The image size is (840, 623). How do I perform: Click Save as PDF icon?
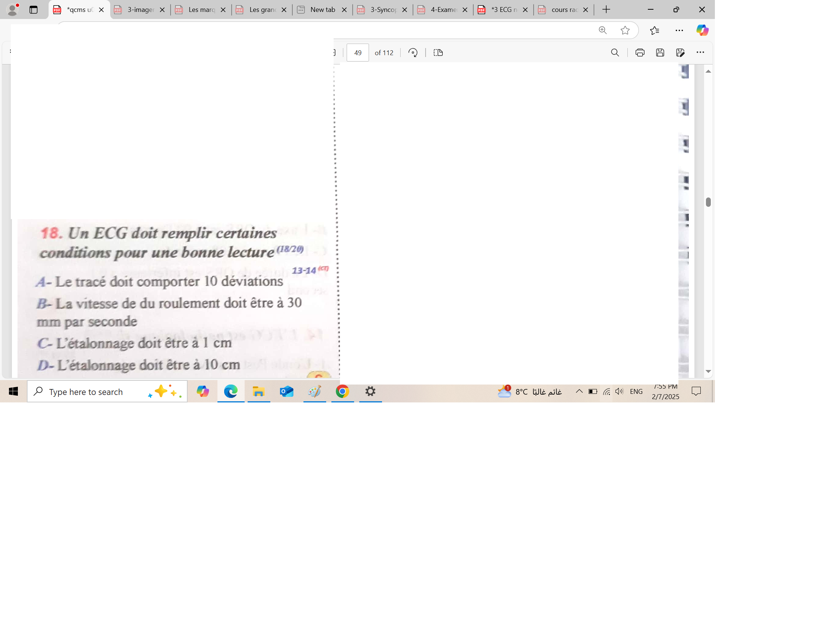(680, 53)
